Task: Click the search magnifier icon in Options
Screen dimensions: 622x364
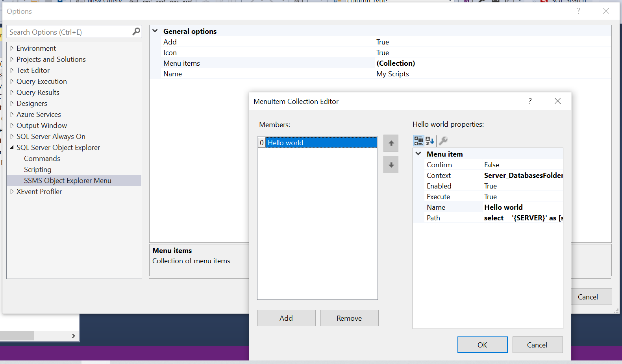Action: coord(136,31)
